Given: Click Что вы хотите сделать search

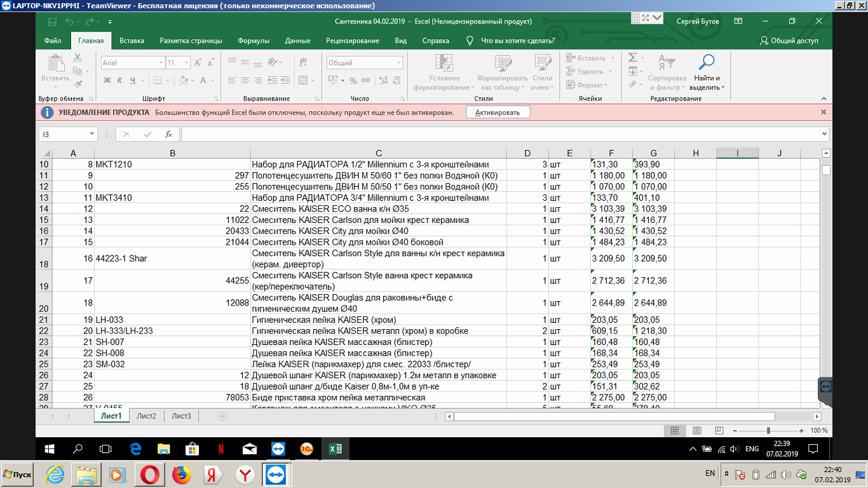Looking at the screenshot, I should tap(512, 41).
